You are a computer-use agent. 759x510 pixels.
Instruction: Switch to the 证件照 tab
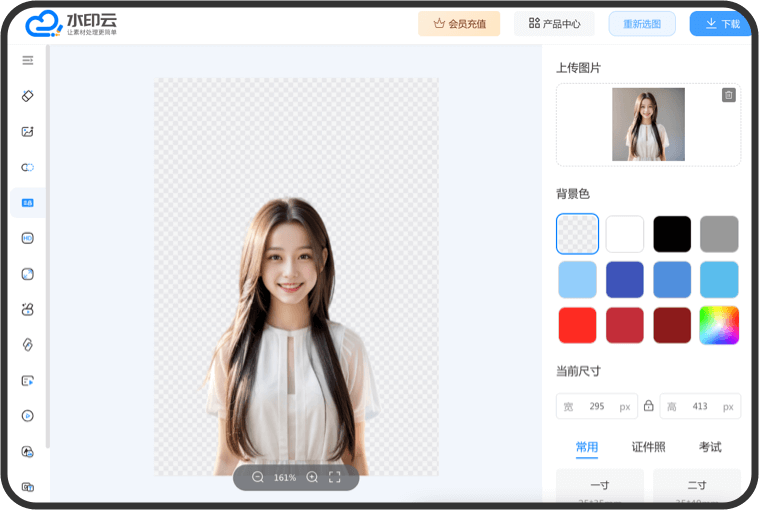coord(649,447)
